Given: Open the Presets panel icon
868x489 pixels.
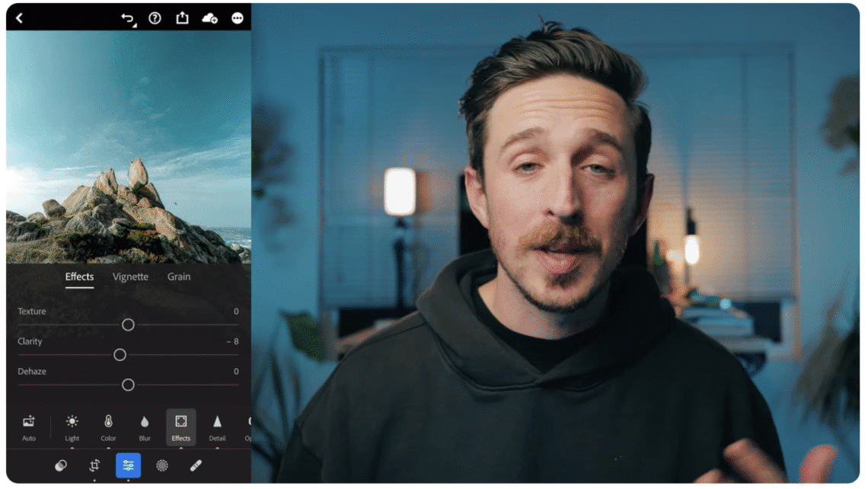Looking at the screenshot, I should click(x=61, y=465).
